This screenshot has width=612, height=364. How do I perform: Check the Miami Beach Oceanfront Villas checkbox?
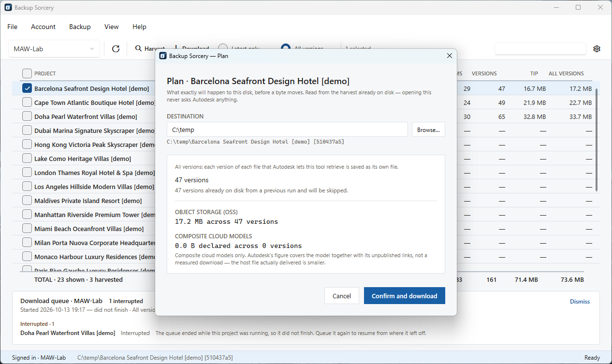(x=27, y=229)
